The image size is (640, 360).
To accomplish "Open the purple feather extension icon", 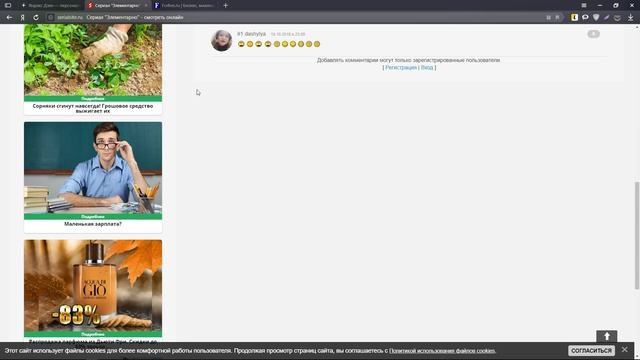I will point(607,17).
